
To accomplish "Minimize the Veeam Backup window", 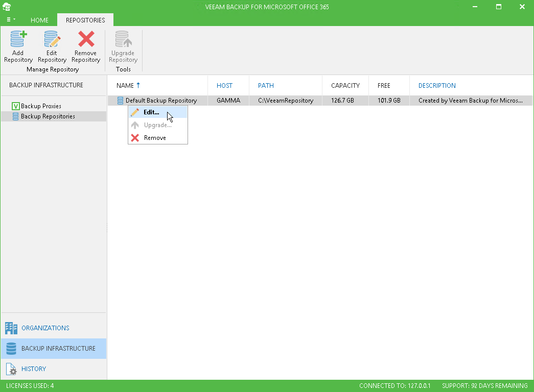I will [475, 7].
